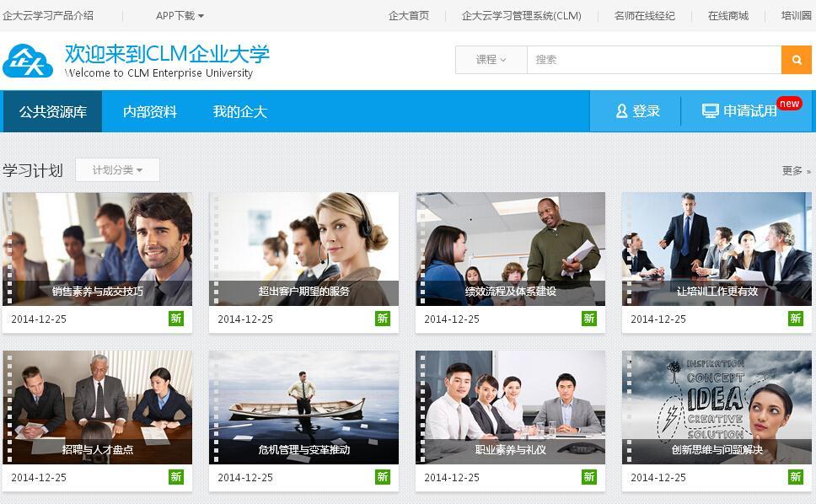
Task: Click the Welcome to CLM Enterprise University subtitle
Action: click(158, 72)
